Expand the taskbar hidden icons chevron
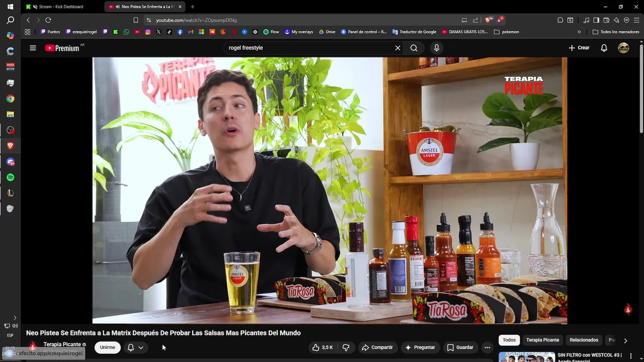 pyautogui.click(x=15, y=318)
